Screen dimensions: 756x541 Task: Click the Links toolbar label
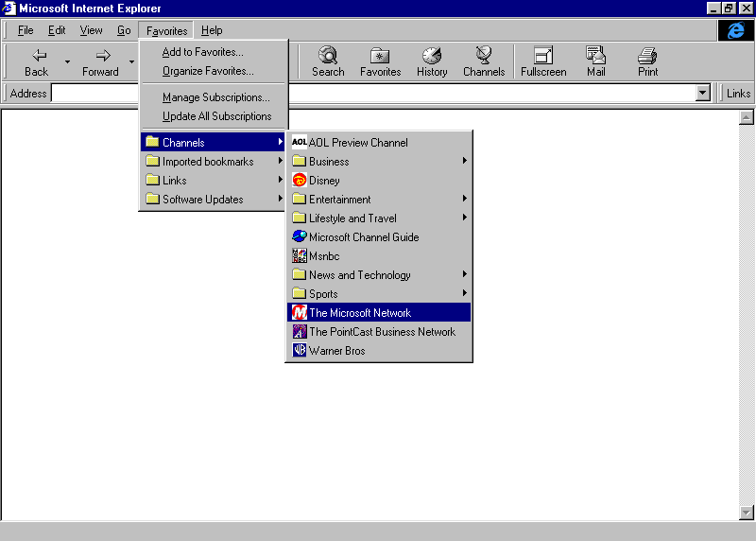(x=738, y=93)
